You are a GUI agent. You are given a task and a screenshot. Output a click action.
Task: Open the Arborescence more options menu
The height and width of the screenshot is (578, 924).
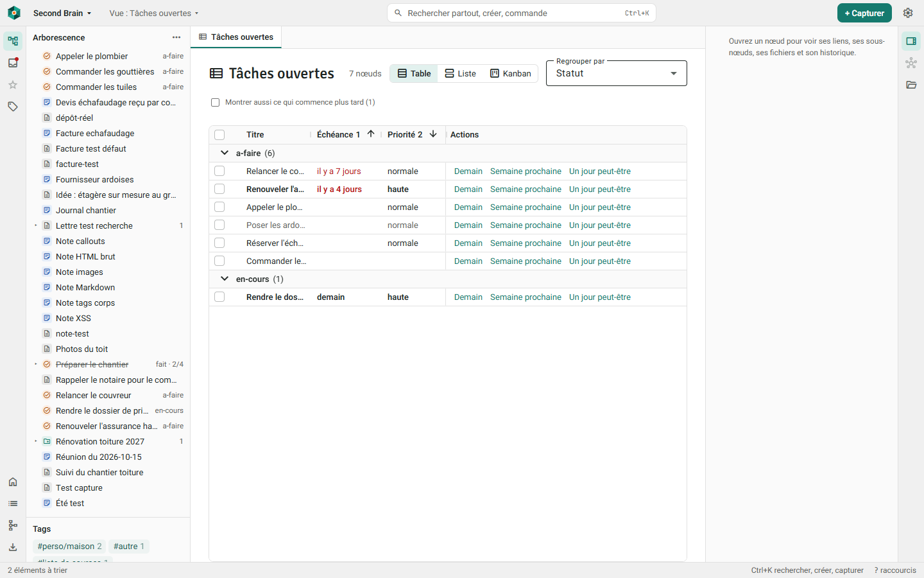(x=176, y=37)
